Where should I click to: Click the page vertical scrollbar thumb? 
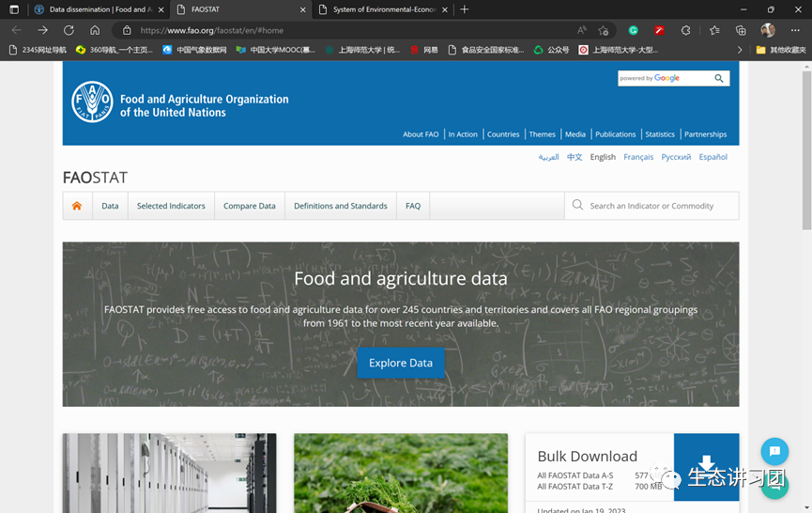(x=806, y=150)
